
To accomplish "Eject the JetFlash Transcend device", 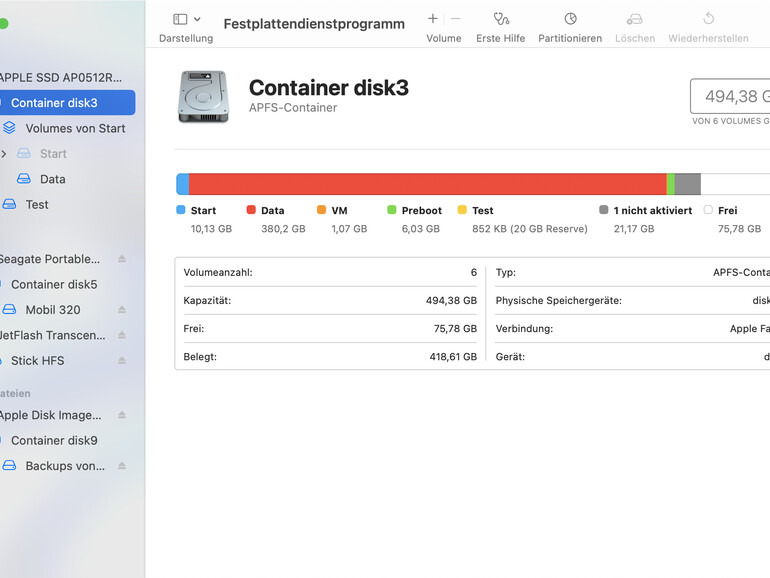I will [122, 335].
